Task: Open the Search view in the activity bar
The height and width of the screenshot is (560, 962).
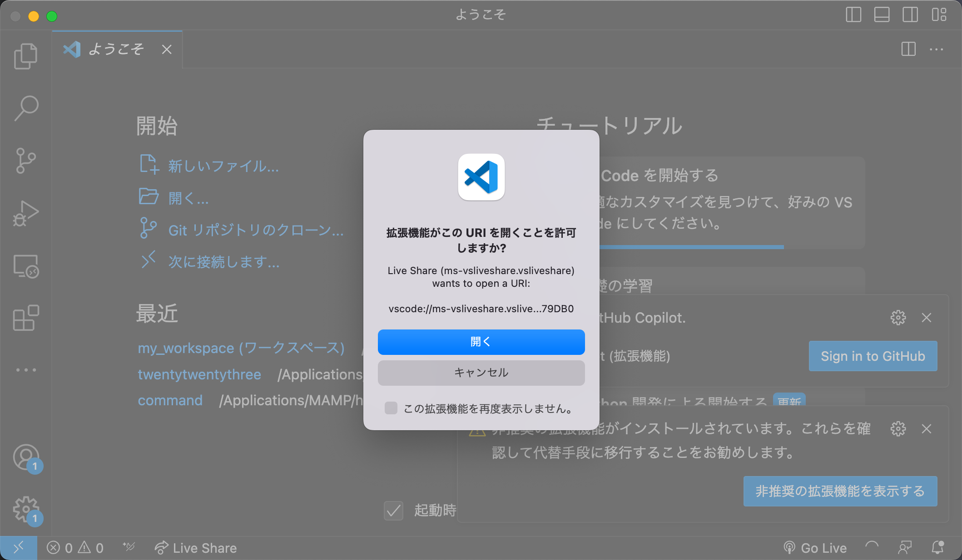Action: point(26,108)
